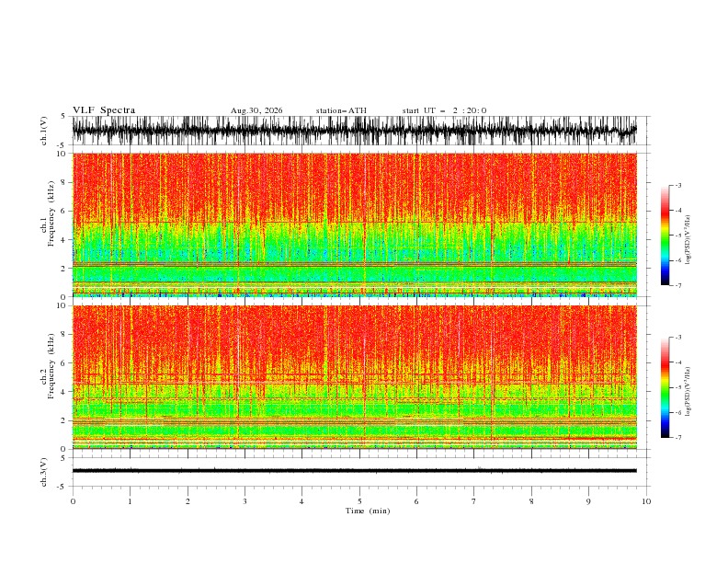Click the ch.1(V) axis label

[x=43, y=131]
